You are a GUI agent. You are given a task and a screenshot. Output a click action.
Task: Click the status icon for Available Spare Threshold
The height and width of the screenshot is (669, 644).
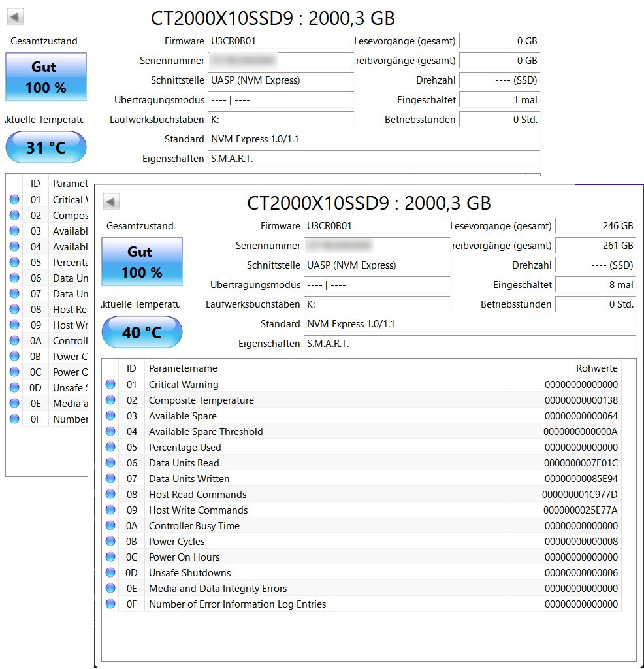click(110, 432)
